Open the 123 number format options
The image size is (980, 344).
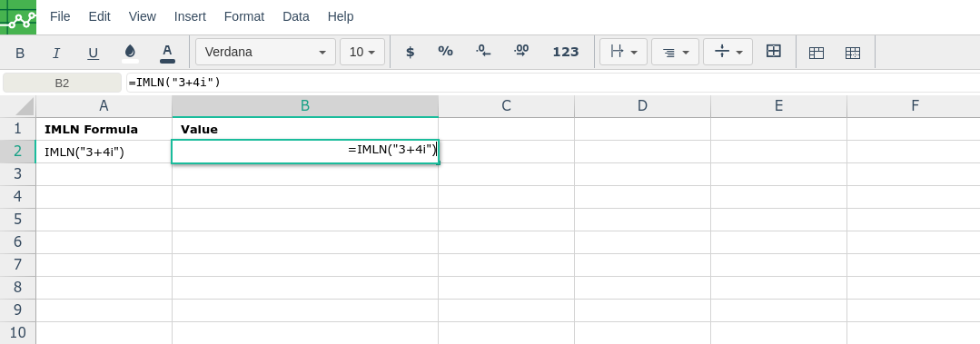(566, 52)
